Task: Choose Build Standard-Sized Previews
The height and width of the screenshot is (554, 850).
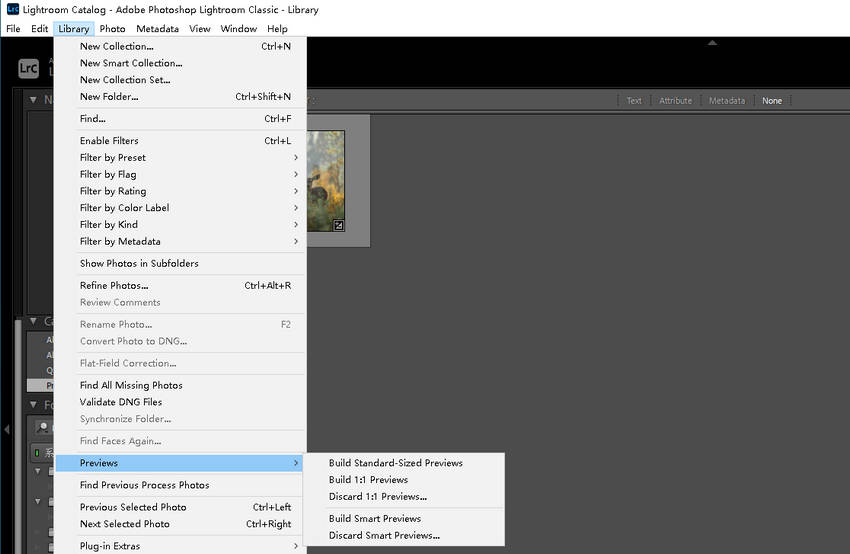Action: tap(404, 463)
